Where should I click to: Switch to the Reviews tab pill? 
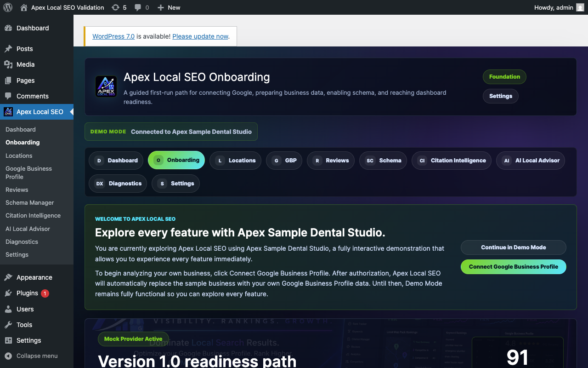331,161
